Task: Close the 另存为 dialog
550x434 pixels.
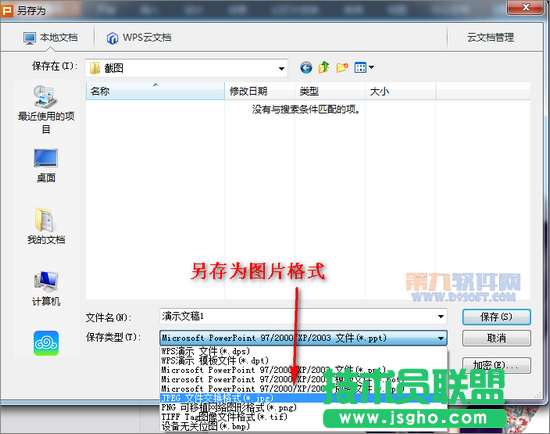Action: [x=525, y=7]
